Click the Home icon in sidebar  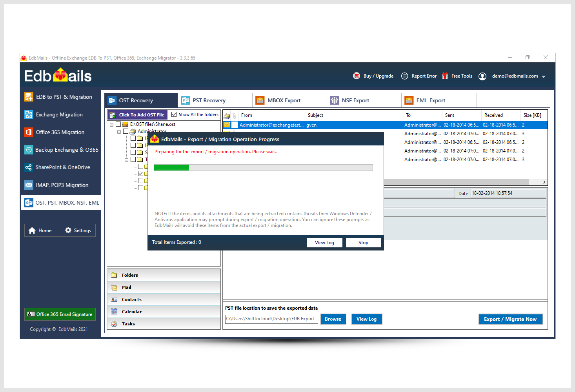[x=32, y=230]
